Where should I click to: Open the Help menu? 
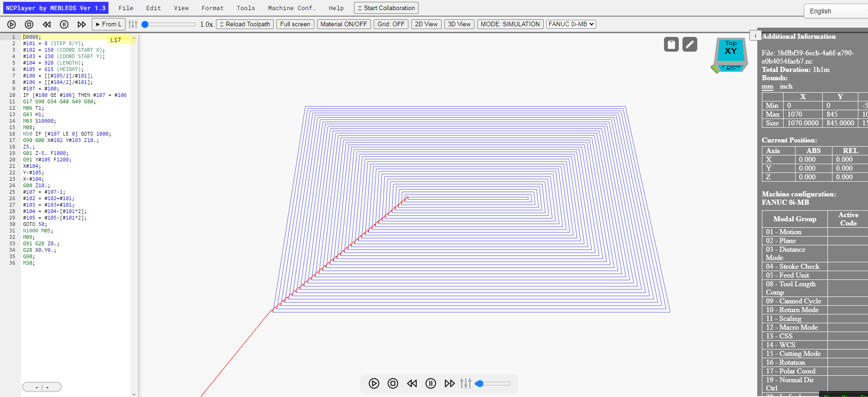(336, 8)
